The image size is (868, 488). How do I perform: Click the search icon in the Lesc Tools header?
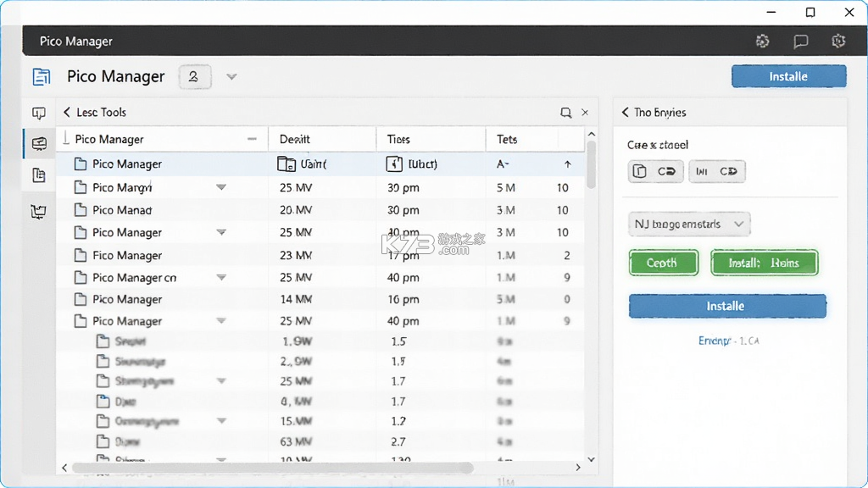click(x=565, y=113)
